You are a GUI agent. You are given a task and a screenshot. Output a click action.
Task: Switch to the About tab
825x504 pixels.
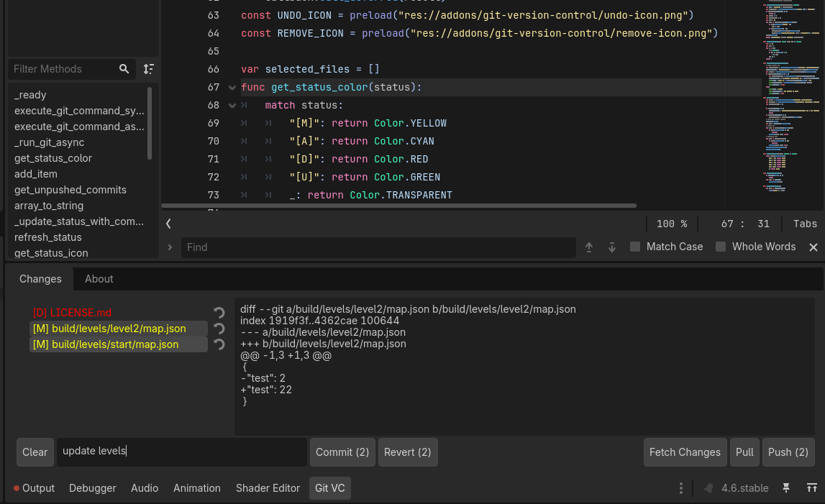click(99, 279)
